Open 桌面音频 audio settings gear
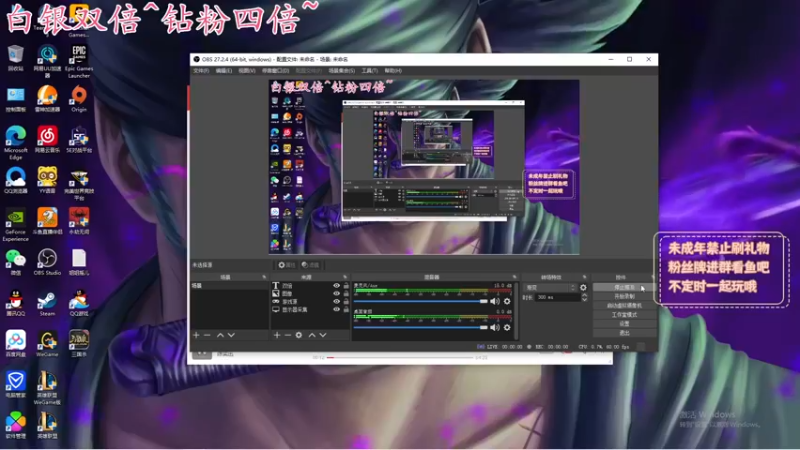This screenshot has height=450, width=800. [x=507, y=327]
